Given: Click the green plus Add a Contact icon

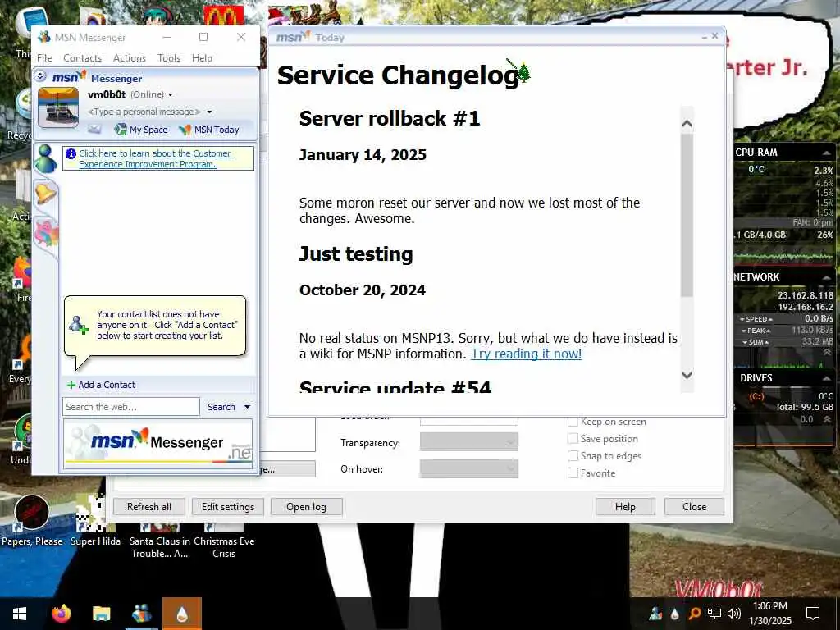Looking at the screenshot, I should coord(71,385).
